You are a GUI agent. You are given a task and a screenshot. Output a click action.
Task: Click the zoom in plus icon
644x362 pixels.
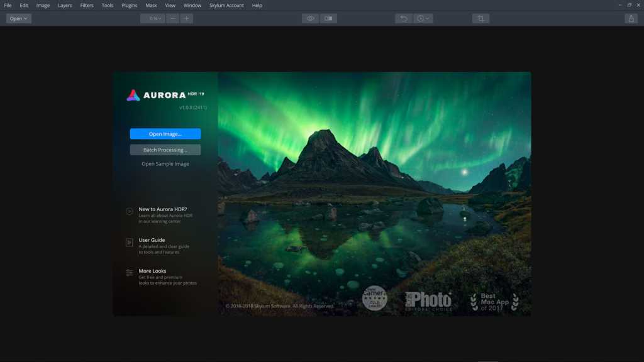[186, 18]
